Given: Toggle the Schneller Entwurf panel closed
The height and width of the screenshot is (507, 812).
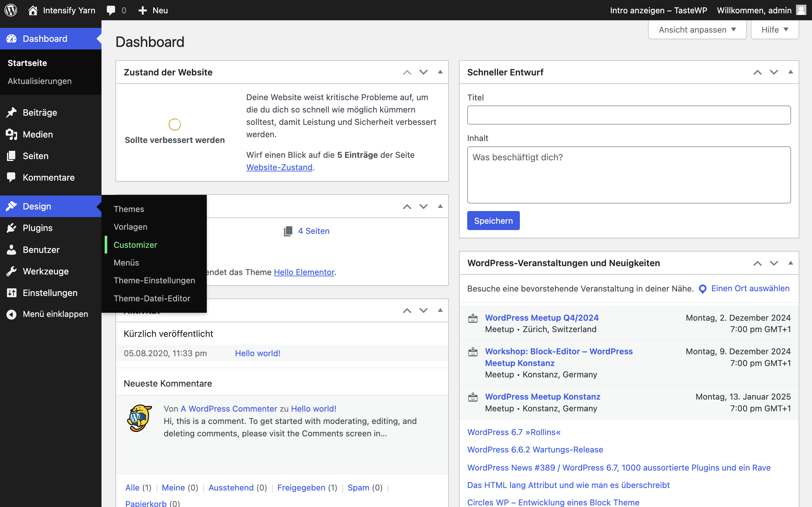Looking at the screenshot, I should pos(790,72).
